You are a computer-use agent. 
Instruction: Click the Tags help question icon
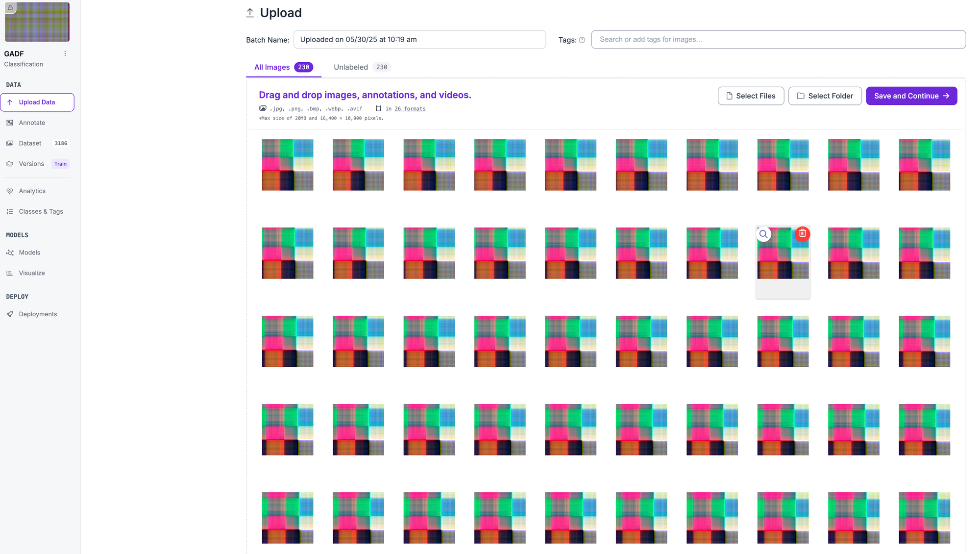[582, 40]
